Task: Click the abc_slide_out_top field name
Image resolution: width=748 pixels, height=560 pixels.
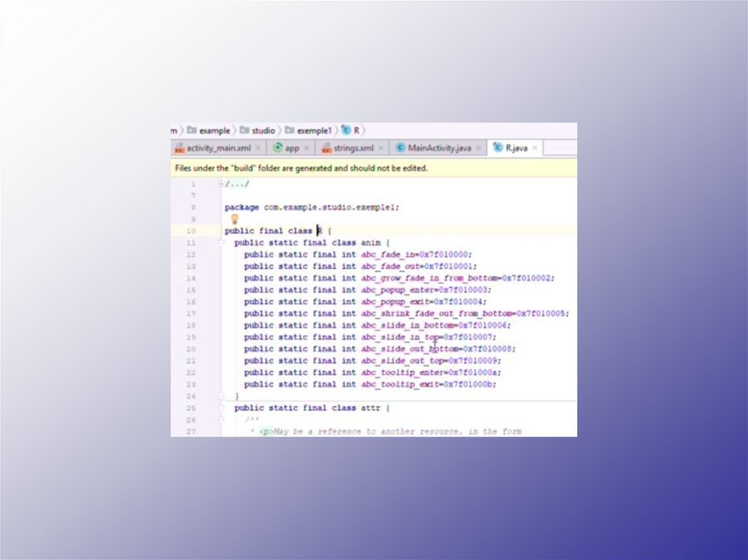Action: (x=402, y=361)
